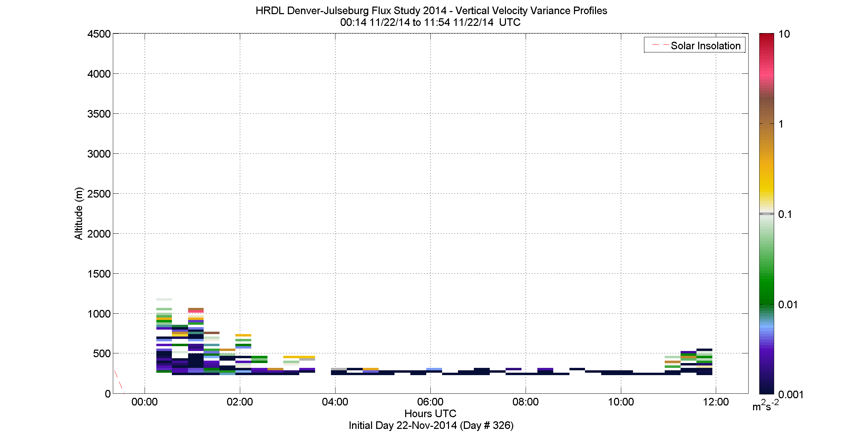Screen dimensions: 868x442
Task: Click the red dashed solar insolation line
Action: pyautogui.click(x=119, y=382)
